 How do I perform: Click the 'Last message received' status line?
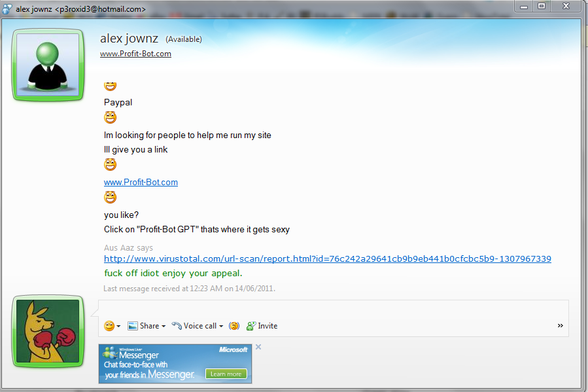190,289
